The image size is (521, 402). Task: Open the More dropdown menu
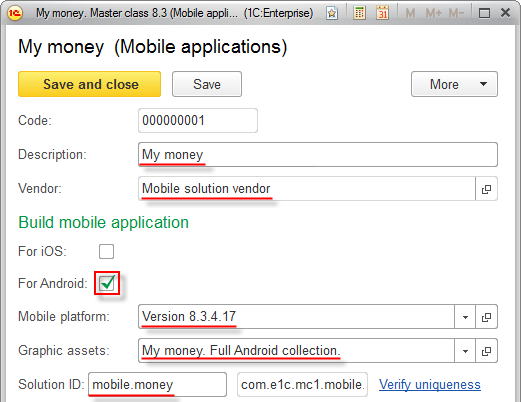coord(454,84)
